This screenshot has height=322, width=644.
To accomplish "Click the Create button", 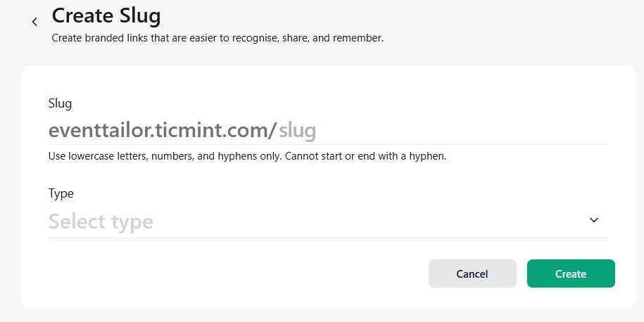I will [x=571, y=273].
